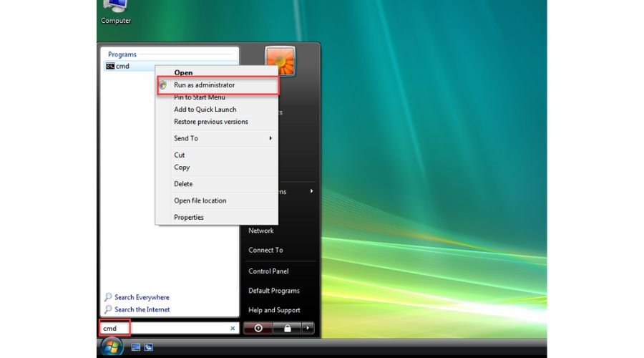
Task: Click the Search the Internet link
Action: (x=142, y=309)
